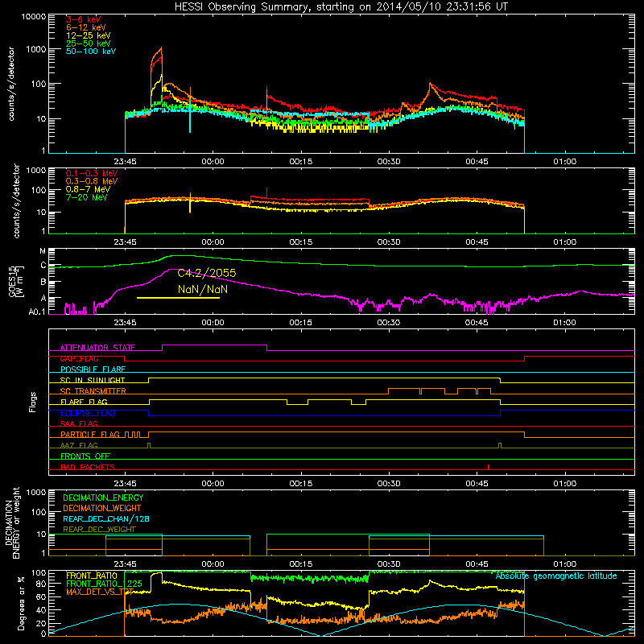Screen dimensions: 644x644
Task: Click the 23:45 tick below top plot
Action: tap(125, 162)
